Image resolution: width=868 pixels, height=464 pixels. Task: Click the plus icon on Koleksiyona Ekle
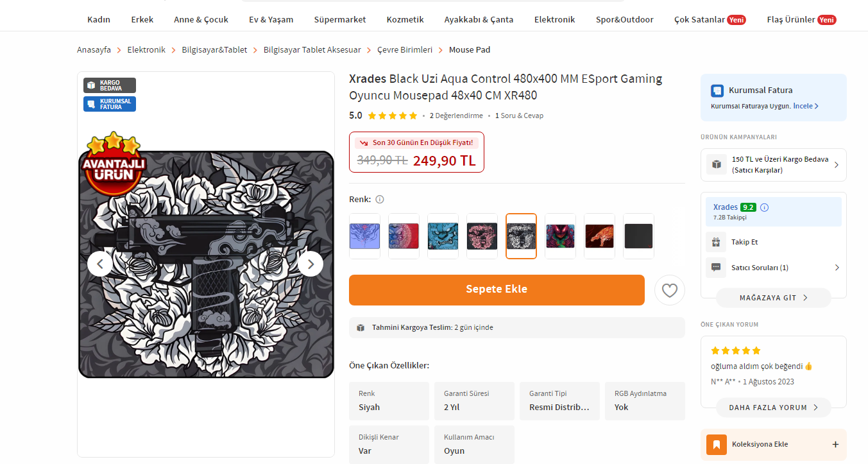click(835, 444)
